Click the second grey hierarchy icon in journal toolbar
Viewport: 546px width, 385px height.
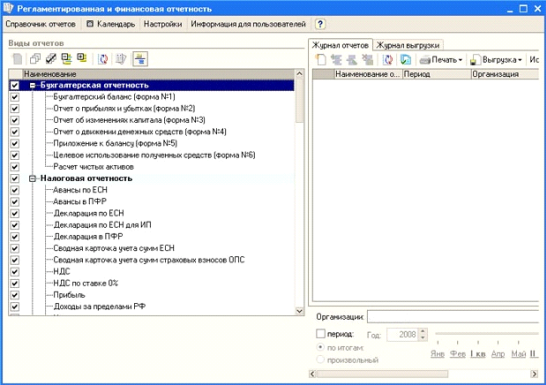pos(352,60)
